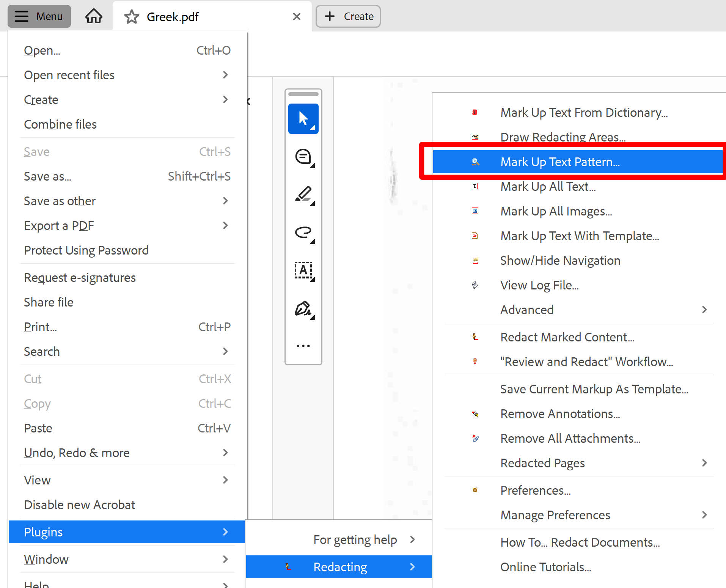The height and width of the screenshot is (588, 726).
Task: Choose Open... from the menu
Action: (x=127, y=50)
